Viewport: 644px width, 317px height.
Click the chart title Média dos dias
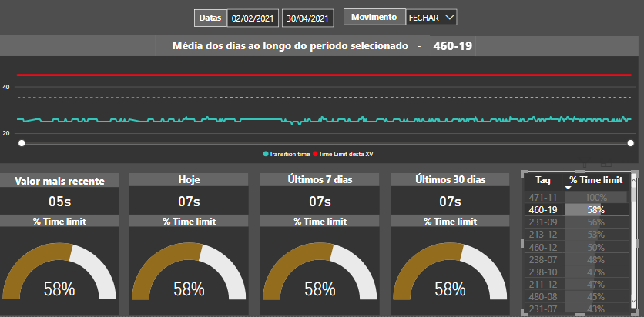tap(290, 45)
